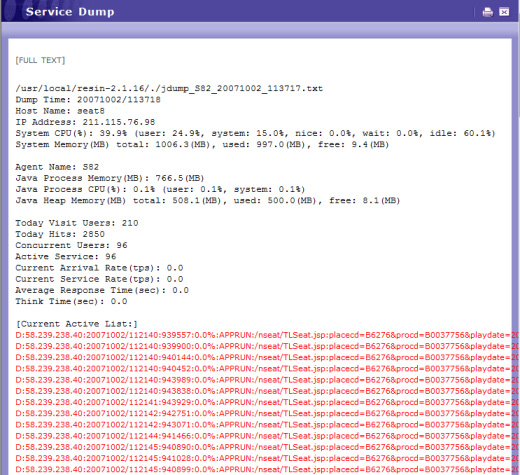Click the System Memory(MB) total line
Image resolution: width=520 pixels, height=475 pixels.
coord(202,145)
